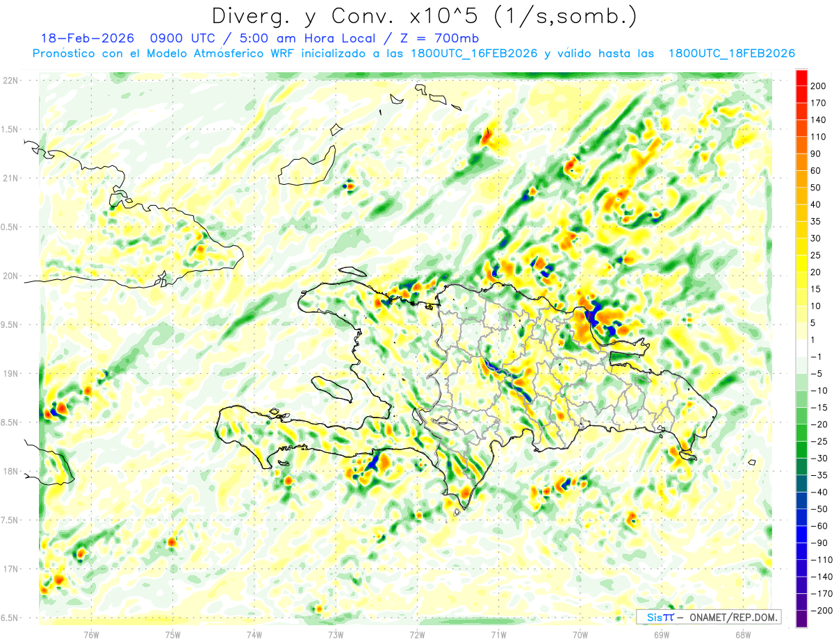The height and width of the screenshot is (644, 834).
Task: Click the '7.5N' latitude label
Action: coord(10,520)
